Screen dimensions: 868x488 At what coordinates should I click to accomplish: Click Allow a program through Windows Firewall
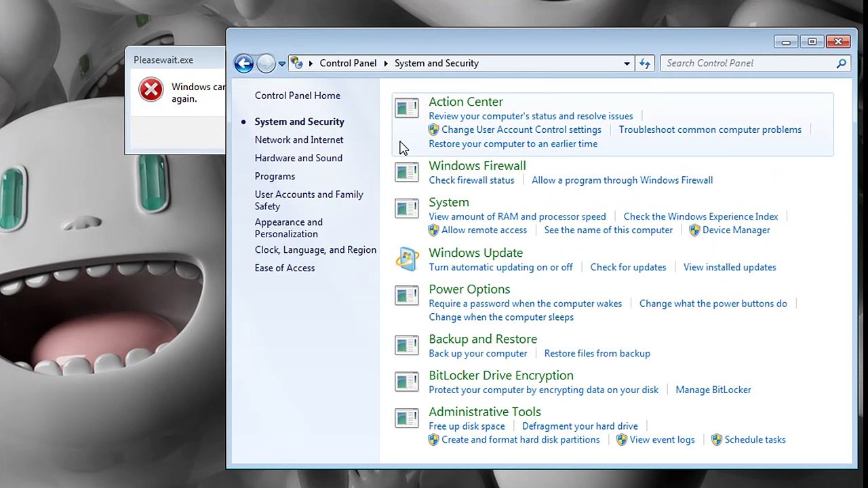622,180
